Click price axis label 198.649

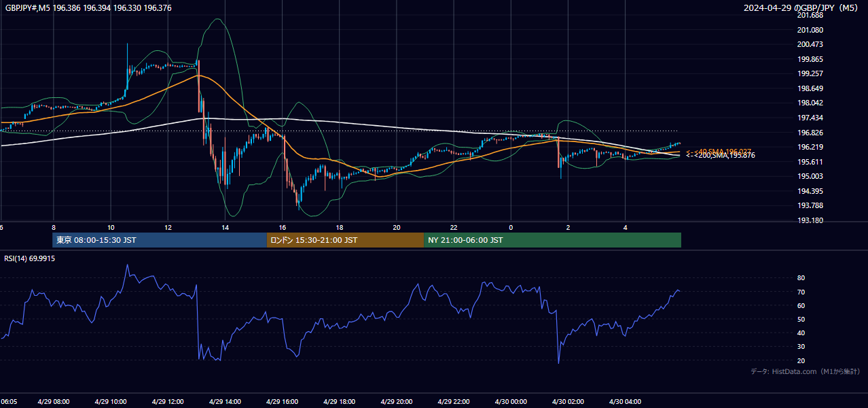810,88
